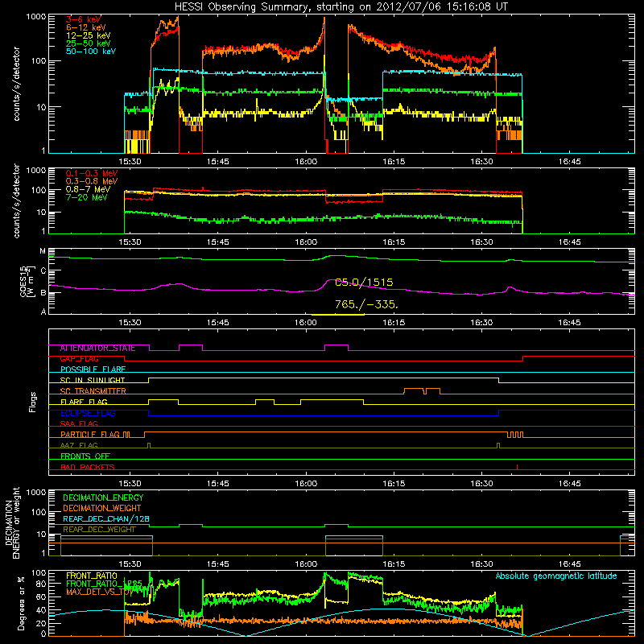644x644 pixels.
Task: Click the ATTENUATOR_STATE flag label
Action: (97, 349)
